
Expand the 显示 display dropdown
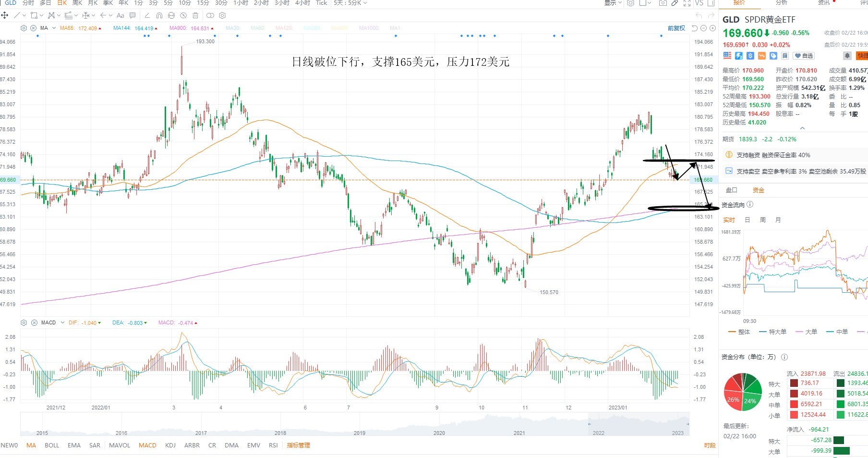613,3
